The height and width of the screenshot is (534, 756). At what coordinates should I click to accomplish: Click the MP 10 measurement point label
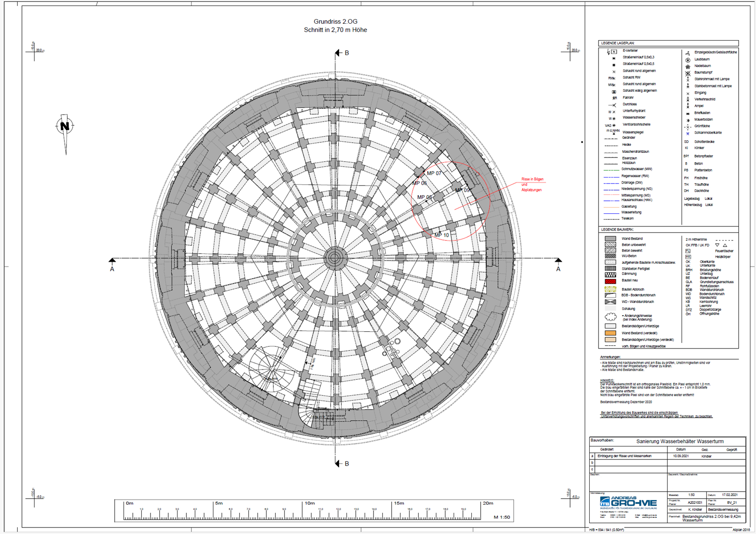pyautogui.click(x=442, y=235)
